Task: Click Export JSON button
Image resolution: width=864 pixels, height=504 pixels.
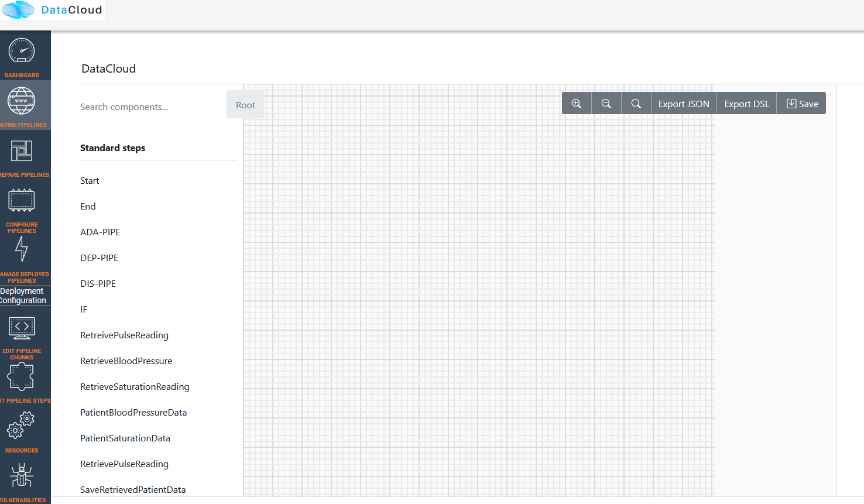Action: [x=684, y=104]
